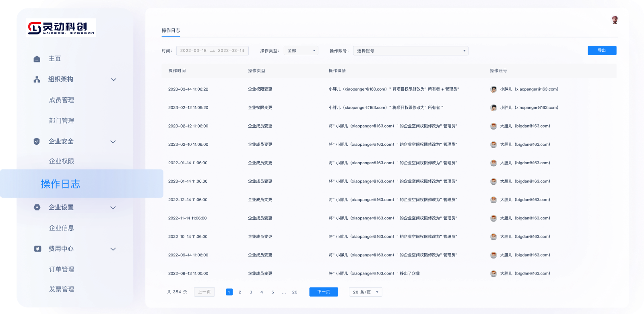Open user profile avatar at top right
Screen dimensions: 644x314
(x=615, y=20)
